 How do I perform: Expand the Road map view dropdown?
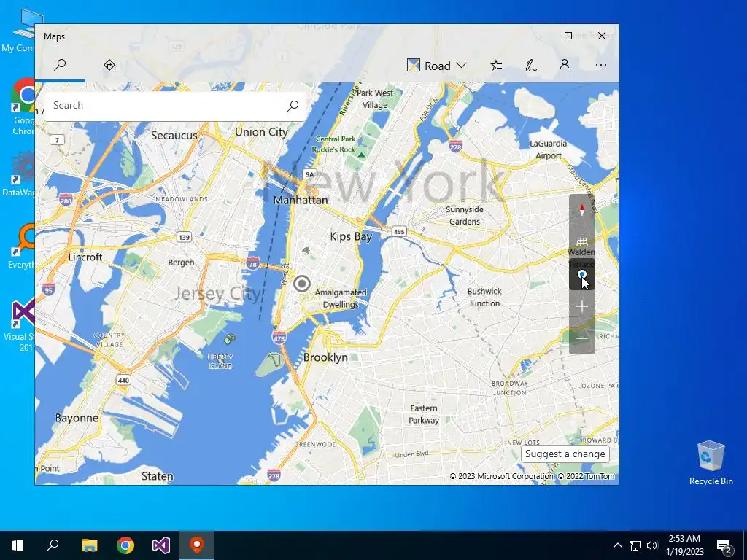point(436,65)
